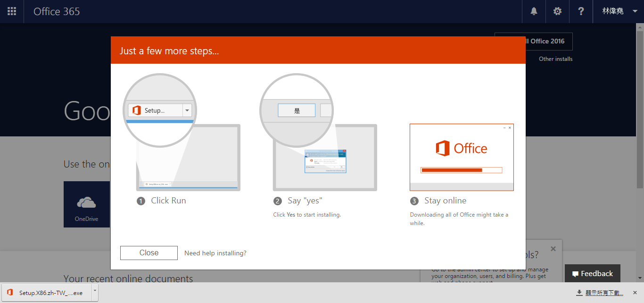This screenshot has width=644, height=303.
Task: Click the Stay online step heading
Action: point(445,201)
